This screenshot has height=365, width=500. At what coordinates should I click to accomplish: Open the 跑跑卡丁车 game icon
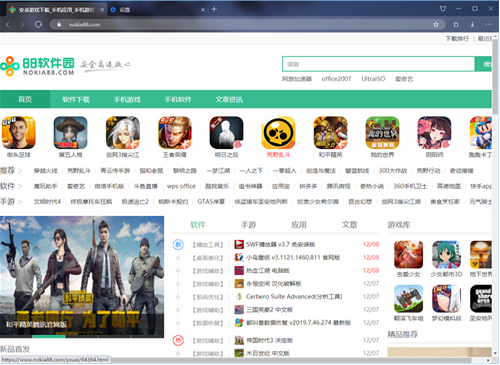click(x=481, y=132)
